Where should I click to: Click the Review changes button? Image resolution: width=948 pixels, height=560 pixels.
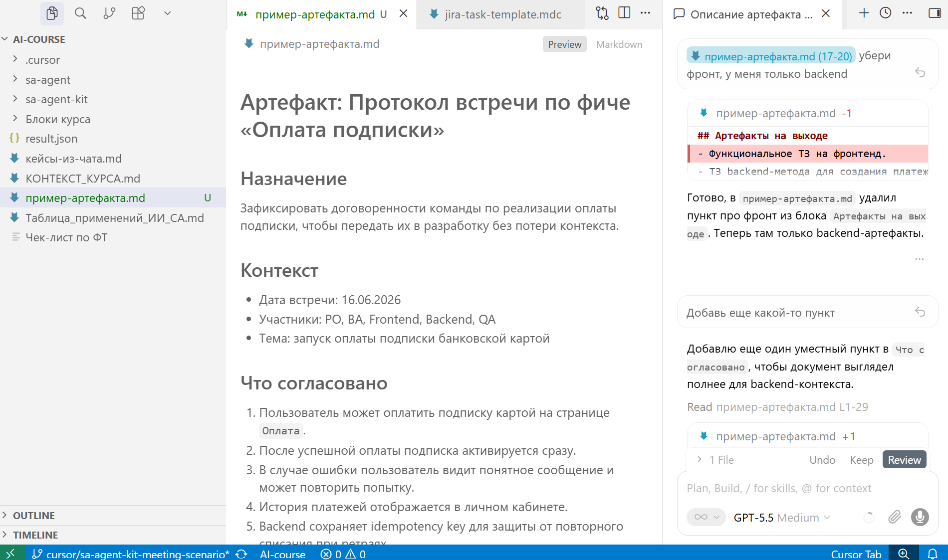tap(904, 460)
